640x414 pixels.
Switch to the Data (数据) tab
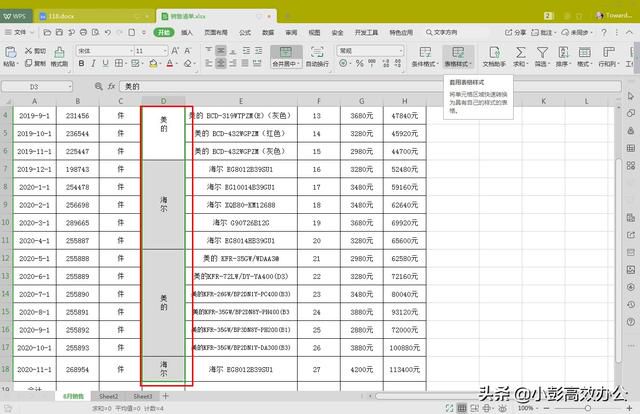pyautogui.click(x=268, y=32)
